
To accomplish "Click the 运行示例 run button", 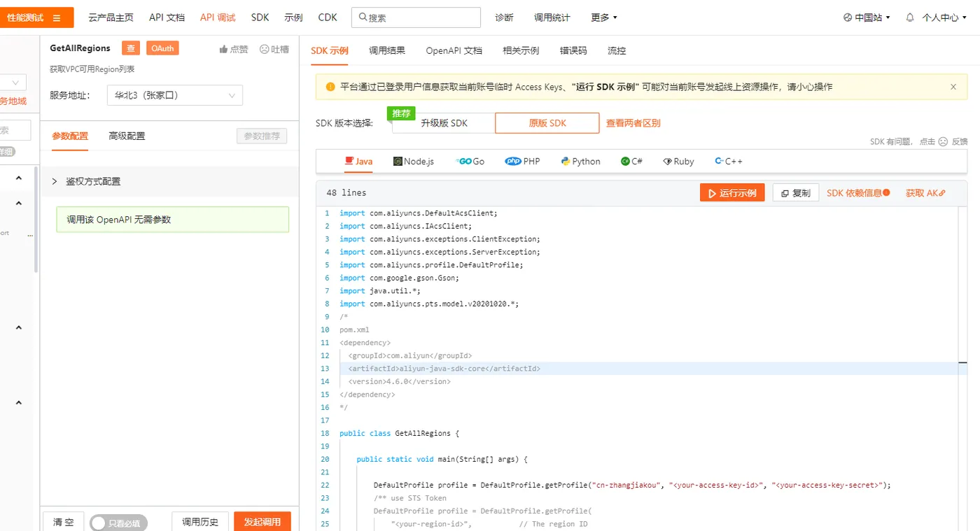I will (732, 193).
